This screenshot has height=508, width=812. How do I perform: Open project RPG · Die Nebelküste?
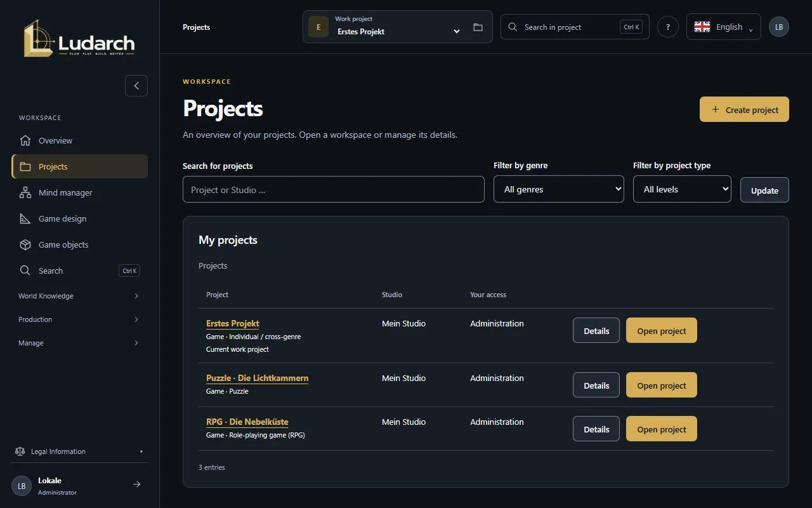(x=662, y=429)
